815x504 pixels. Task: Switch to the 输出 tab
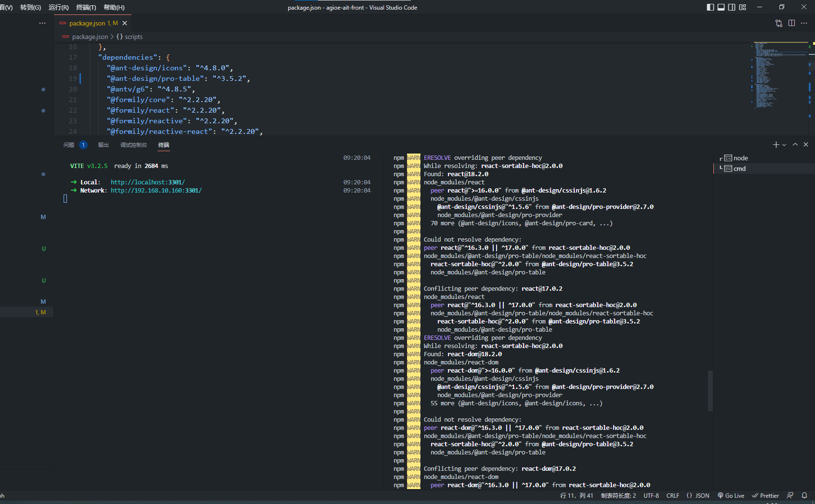tap(103, 145)
